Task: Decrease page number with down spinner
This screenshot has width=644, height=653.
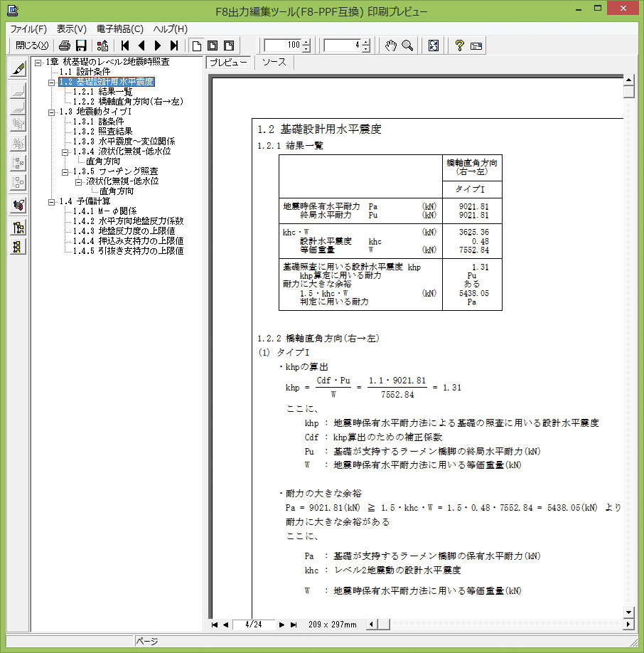Action: 365,48
